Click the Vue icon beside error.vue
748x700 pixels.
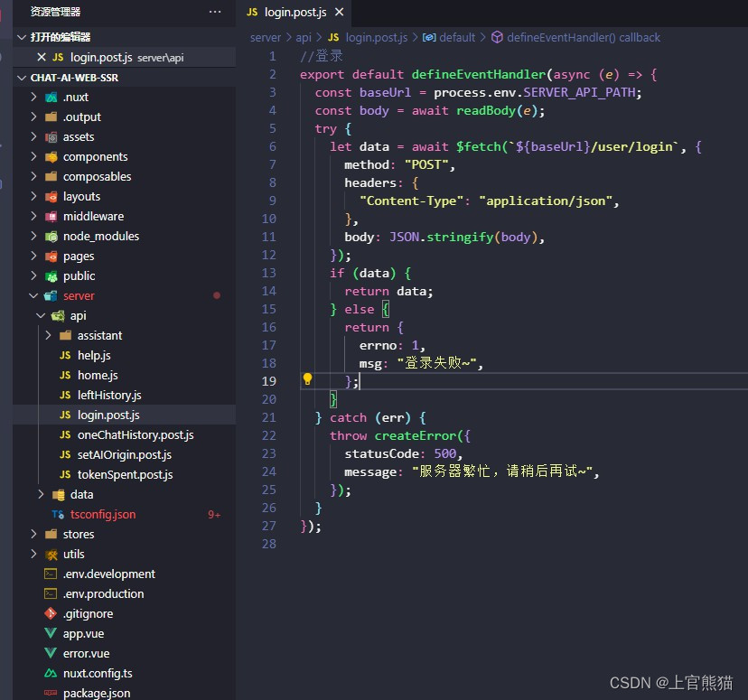coord(51,653)
